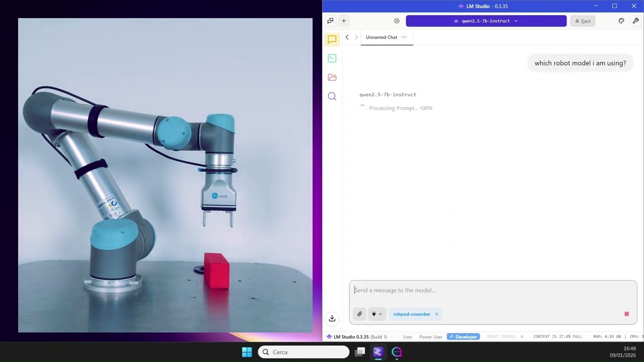Open the Windows Start menu

click(x=247, y=352)
